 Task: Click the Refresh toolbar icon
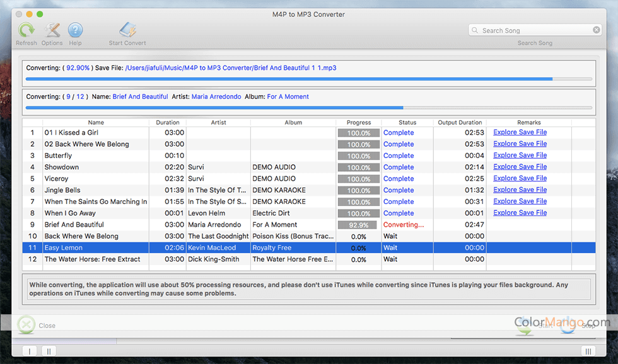[x=26, y=30]
